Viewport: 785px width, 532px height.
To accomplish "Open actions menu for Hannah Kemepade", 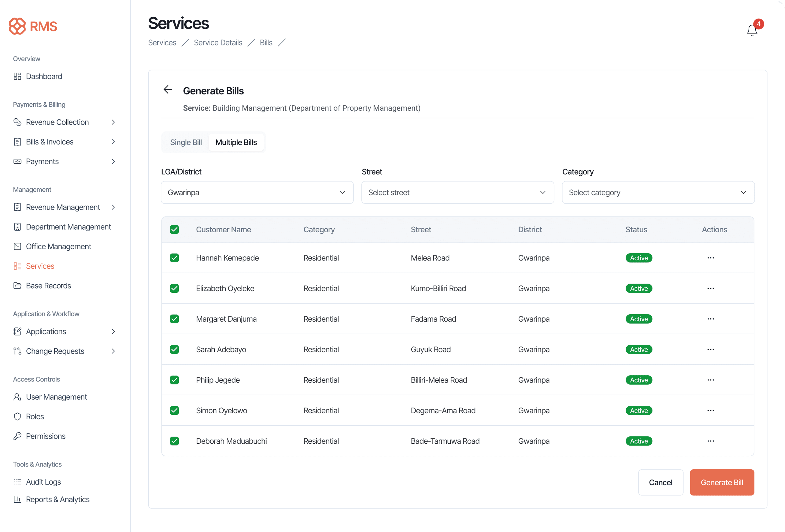I will tap(711, 258).
